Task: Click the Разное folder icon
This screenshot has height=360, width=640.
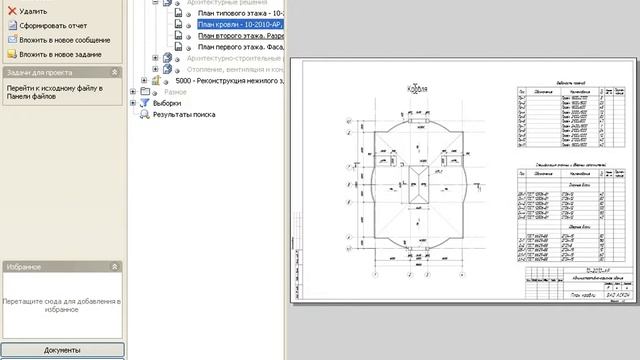Action: coord(145,91)
